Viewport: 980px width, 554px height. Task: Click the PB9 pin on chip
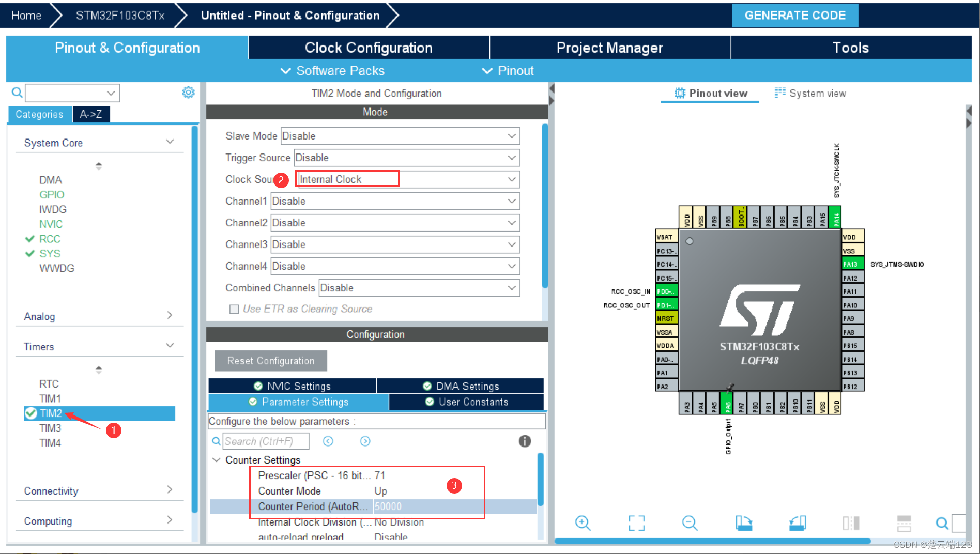coord(714,217)
